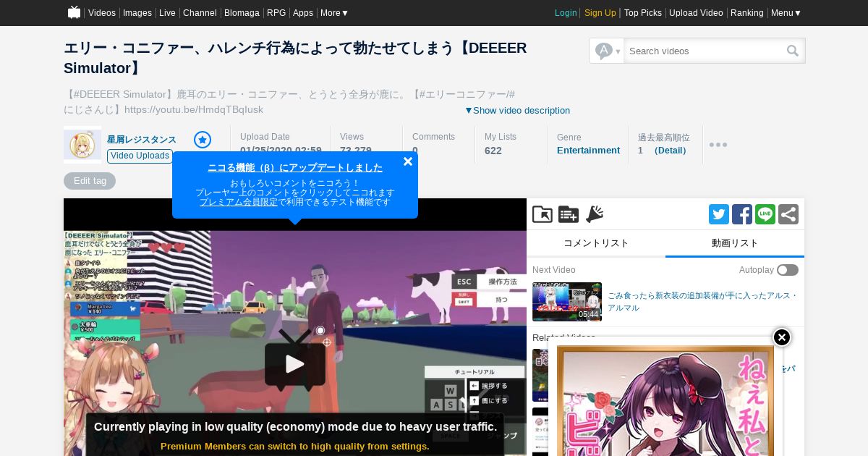Open the Videos menu item

(x=102, y=13)
